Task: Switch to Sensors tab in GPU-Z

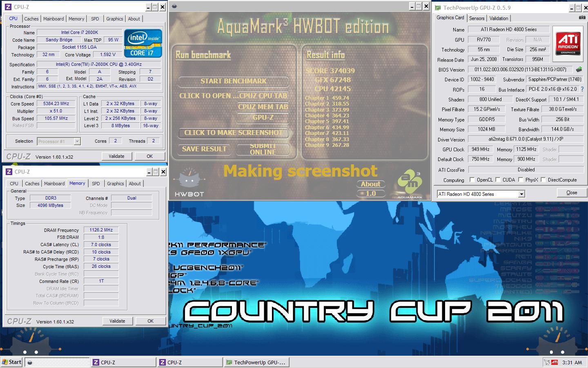Action: click(477, 18)
